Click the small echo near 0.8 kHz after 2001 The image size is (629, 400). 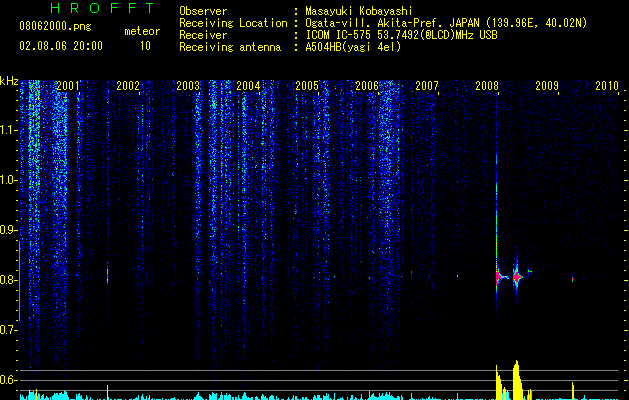pyautogui.click(x=108, y=276)
